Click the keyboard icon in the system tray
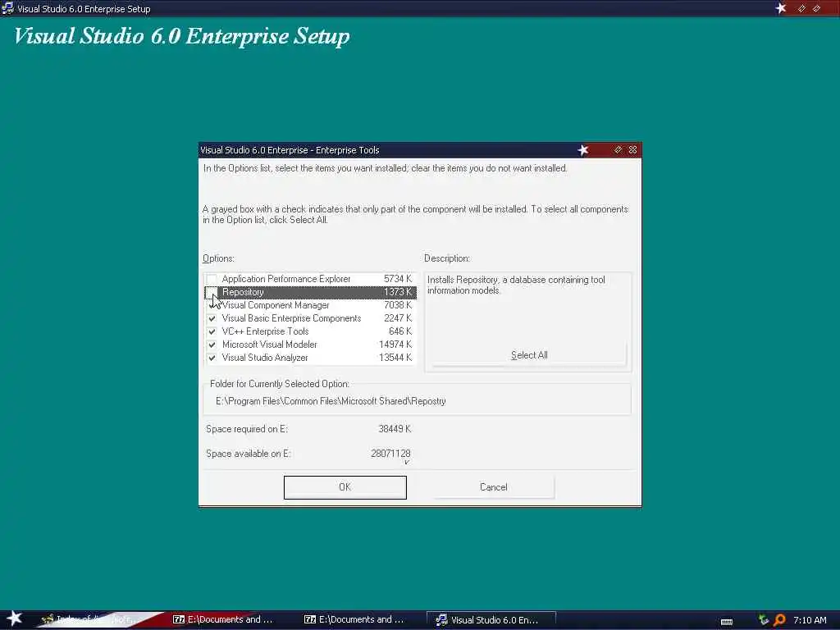This screenshot has height=630, width=840. point(727,622)
